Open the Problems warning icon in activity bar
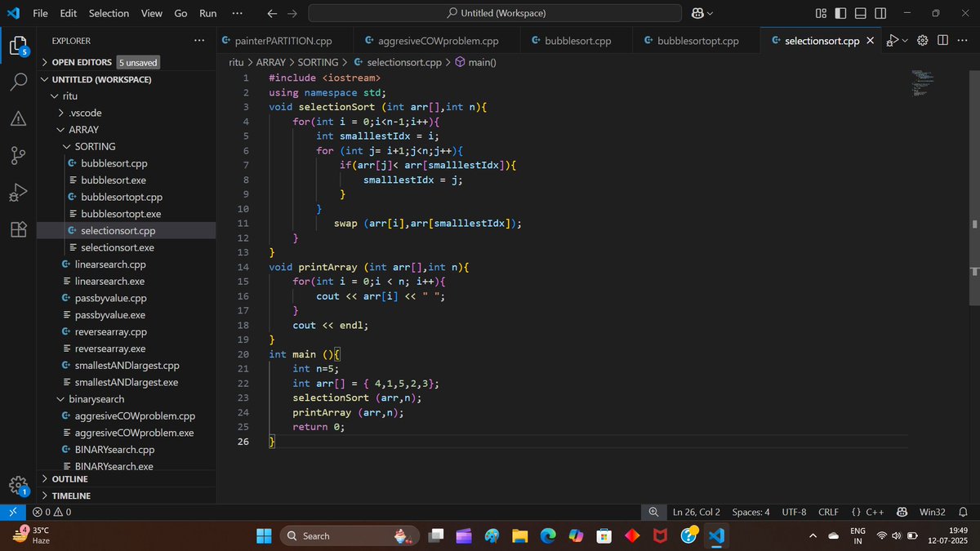 coord(19,119)
